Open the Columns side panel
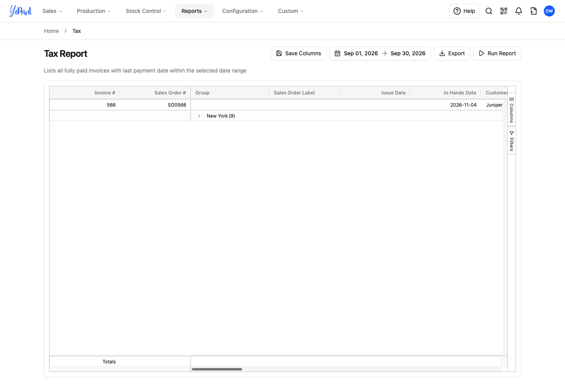 pos(512,110)
